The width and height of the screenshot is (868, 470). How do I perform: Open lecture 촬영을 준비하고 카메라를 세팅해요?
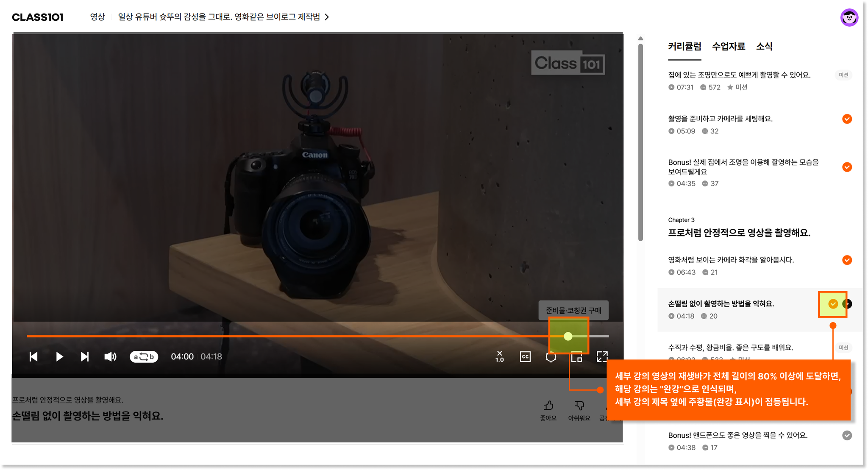(720, 119)
